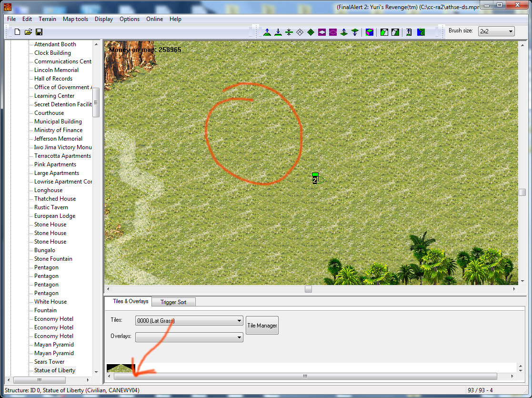Click the map's vertical scrollbar thumb
Screen dimensions: 532x398
pos(522,192)
